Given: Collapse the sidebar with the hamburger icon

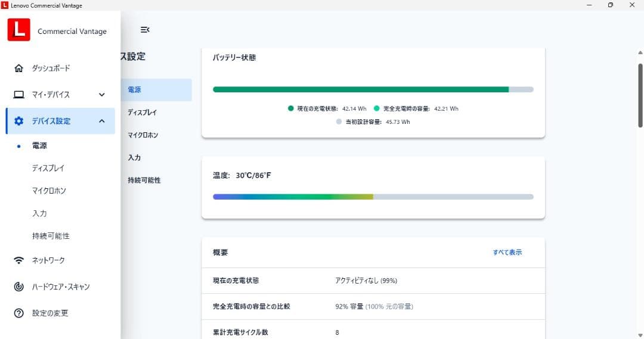Looking at the screenshot, I should (145, 30).
